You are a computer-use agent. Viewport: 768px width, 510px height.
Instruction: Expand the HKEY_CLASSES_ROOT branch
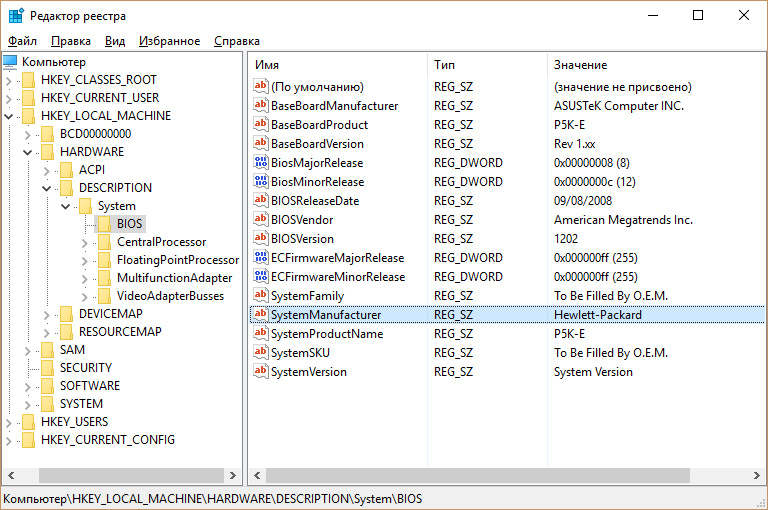coord(9,80)
